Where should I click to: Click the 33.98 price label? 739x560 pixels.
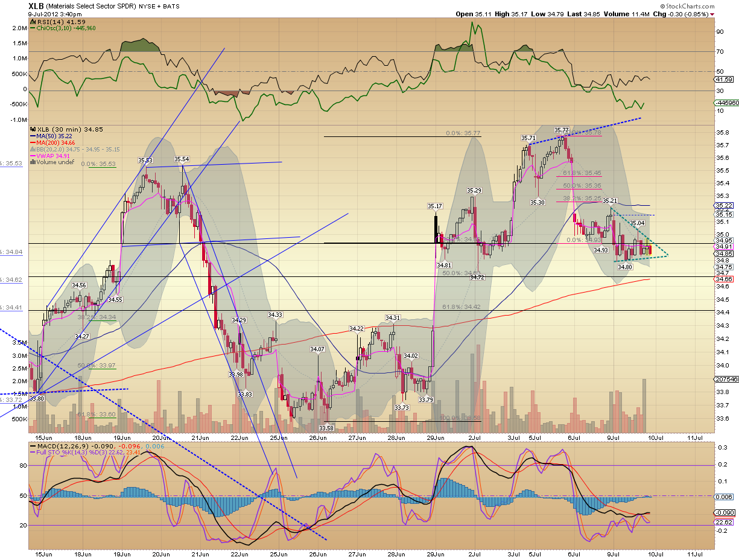[x=236, y=375]
